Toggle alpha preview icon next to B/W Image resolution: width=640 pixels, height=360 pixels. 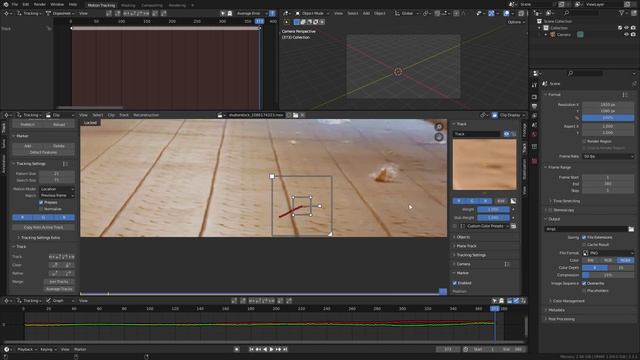point(513,201)
